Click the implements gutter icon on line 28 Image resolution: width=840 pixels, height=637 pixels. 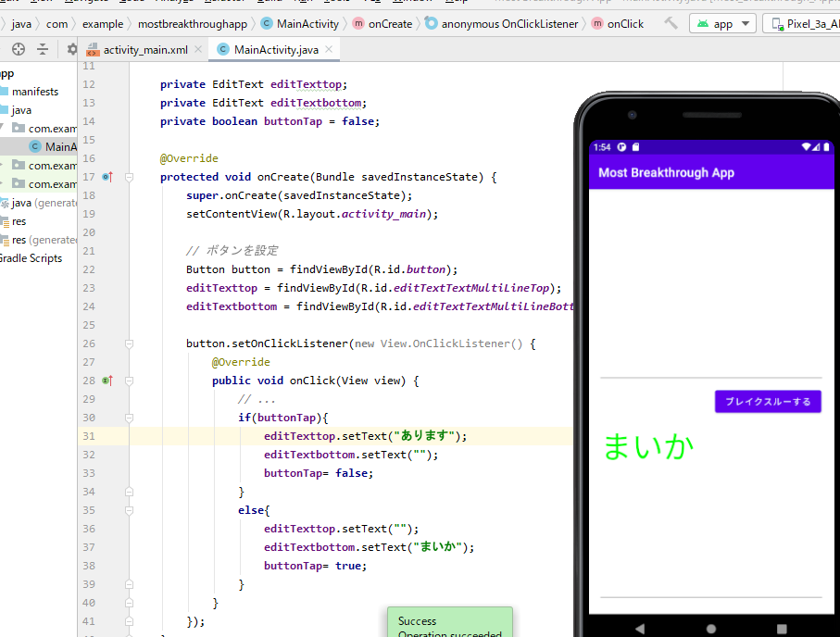(107, 381)
